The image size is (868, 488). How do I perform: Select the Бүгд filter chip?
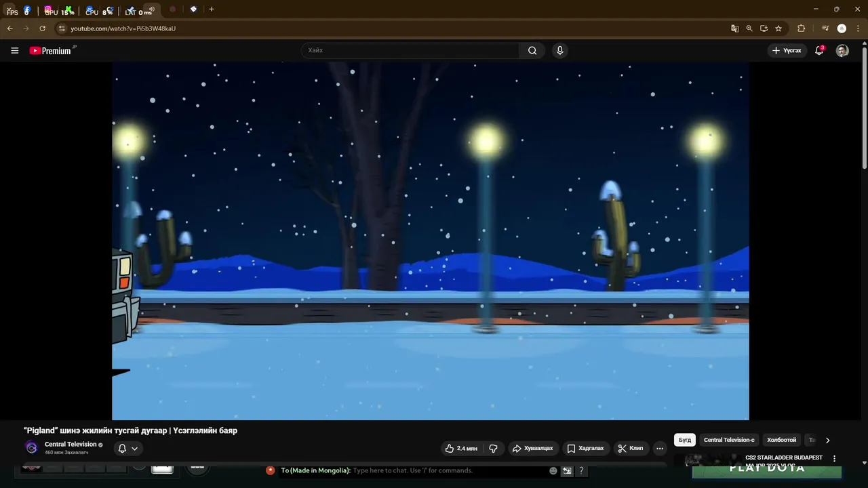[x=685, y=440]
